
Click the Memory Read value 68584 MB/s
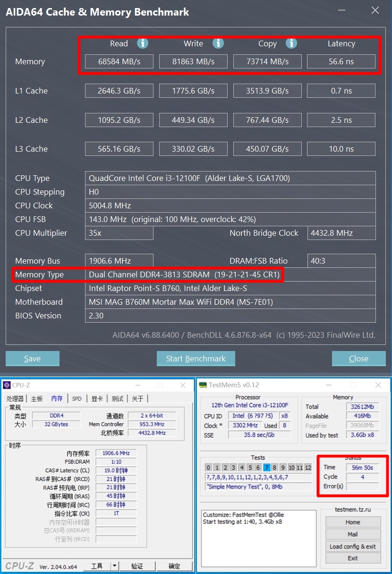(x=119, y=61)
